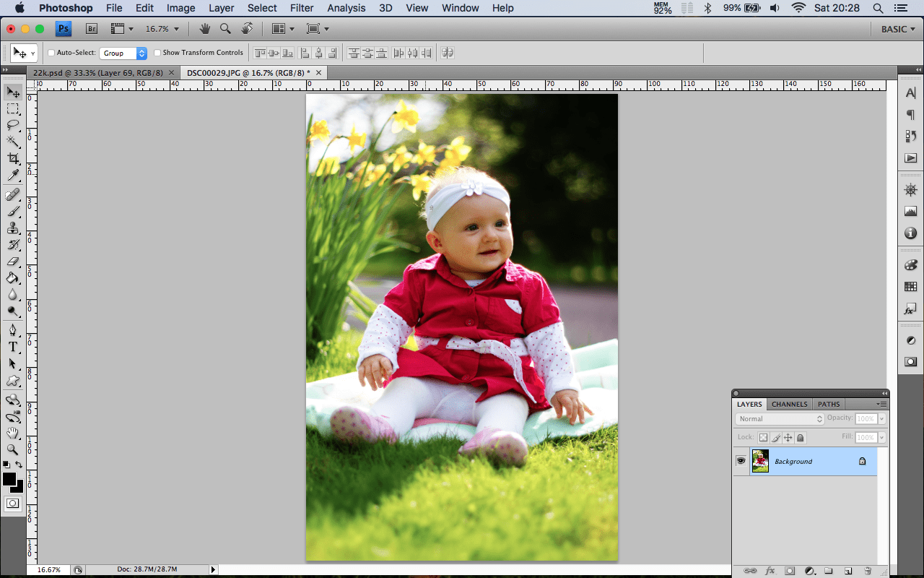924x578 pixels.
Task: Switch to the Channels tab
Action: pos(789,404)
